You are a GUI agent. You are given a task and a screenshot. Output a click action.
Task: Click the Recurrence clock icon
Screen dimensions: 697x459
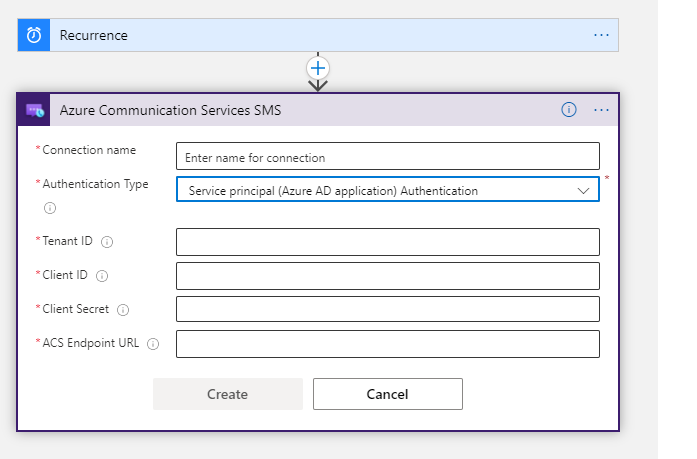(34, 35)
